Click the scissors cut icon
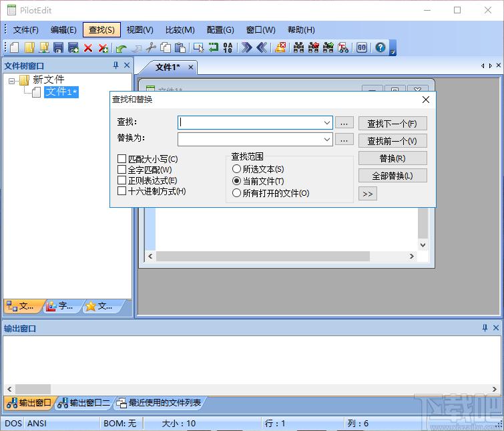The width and height of the screenshot is (504, 431). [150, 47]
